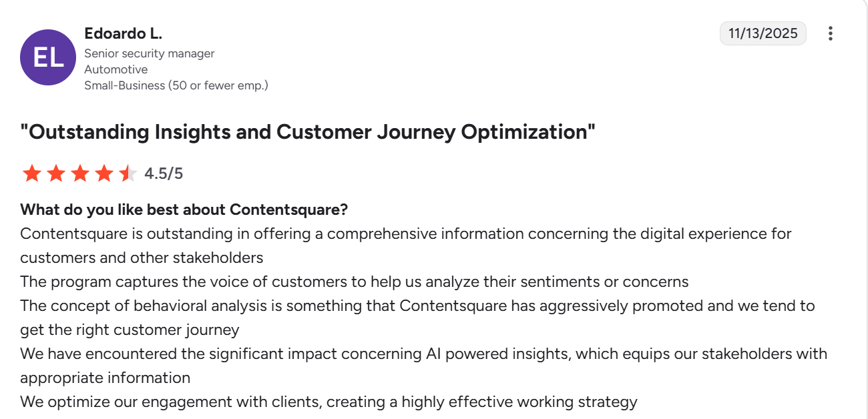This screenshot has height=419, width=868.
Task: Click the "What do you like best about Contentsquare?" heading
Action: tap(184, 209)
